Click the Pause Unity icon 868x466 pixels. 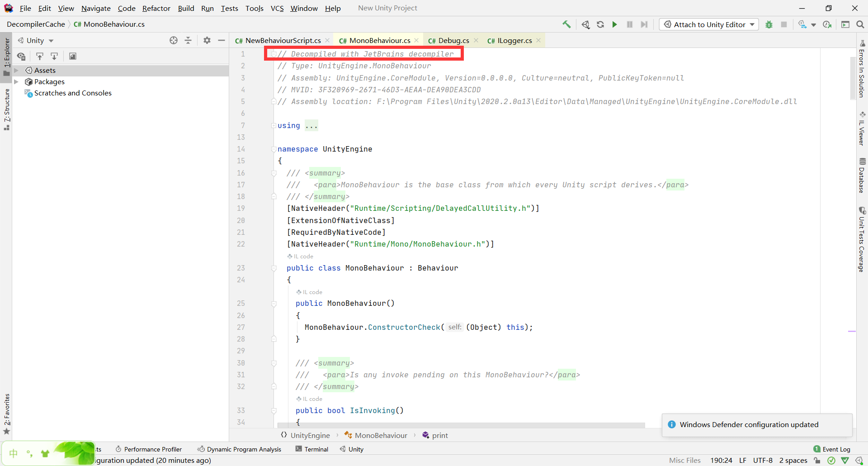pos(629,24)
